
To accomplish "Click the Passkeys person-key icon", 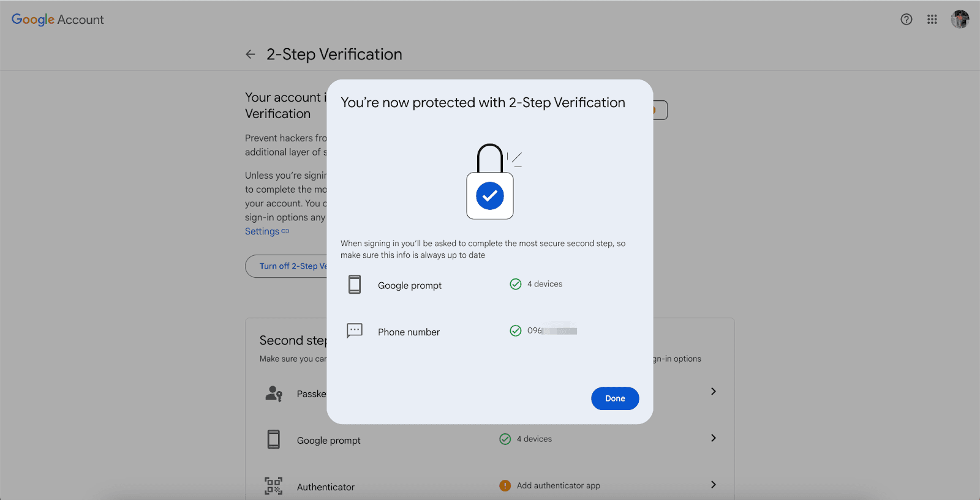I will (274, 394).
